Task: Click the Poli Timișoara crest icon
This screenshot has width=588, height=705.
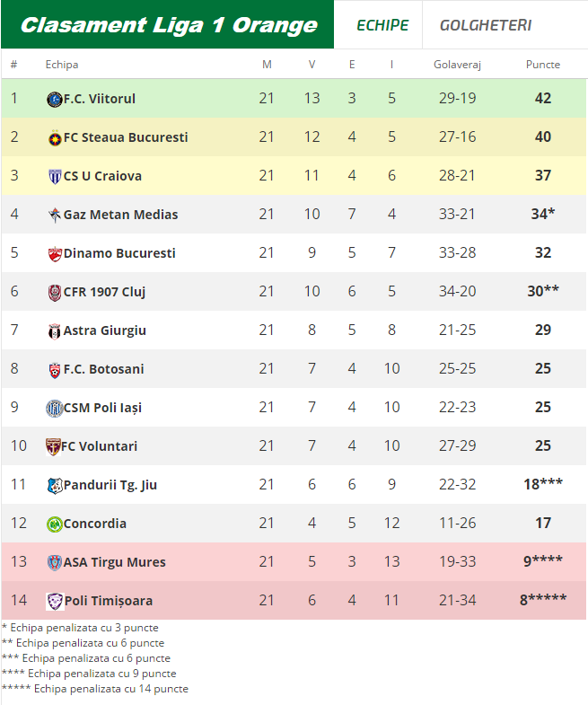Action: (54, 601)
